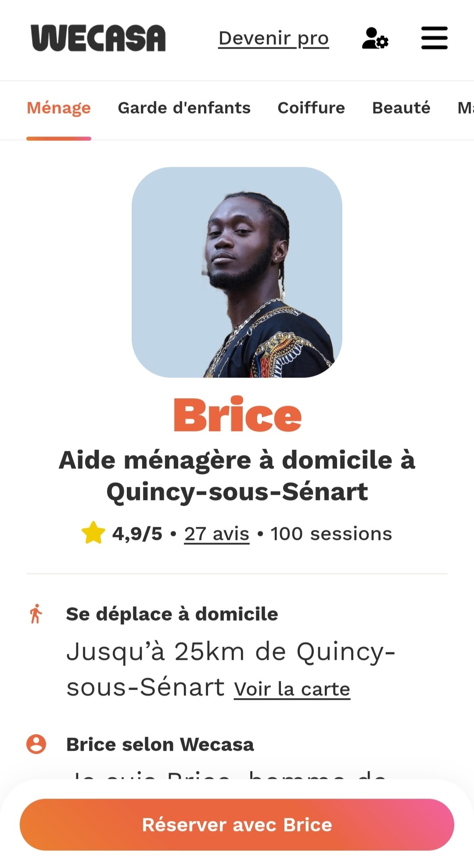Tap Brice's profile photo
474x868 pixels.
pyautogui.click(x=237, y=272)
